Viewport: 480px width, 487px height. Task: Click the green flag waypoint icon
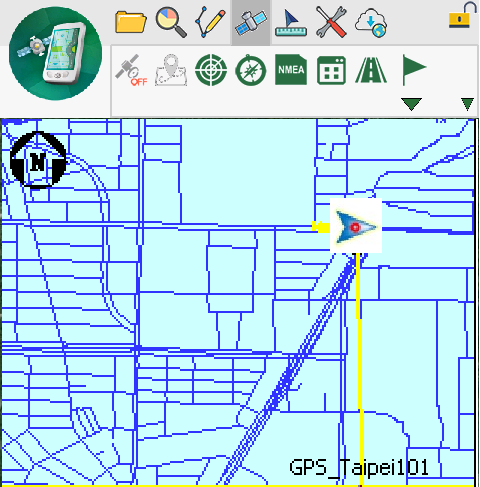click(414, 69)
